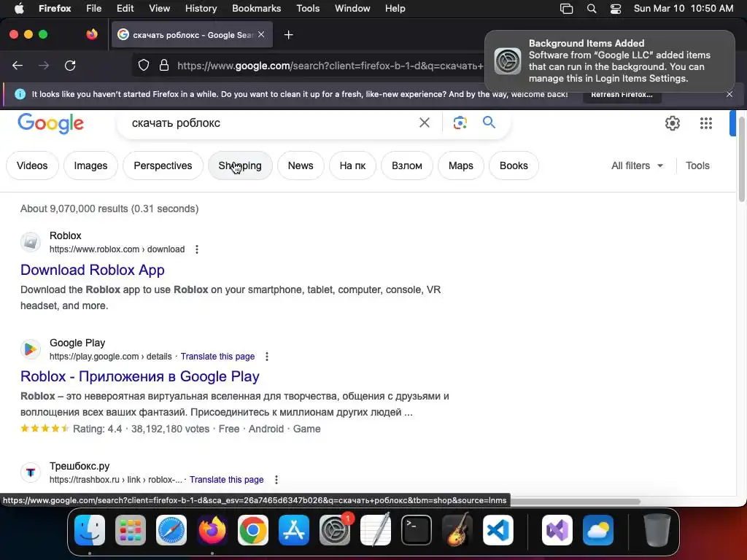747x560 pixels.
Task: Open the Apple menu
Action: [20, 9]
